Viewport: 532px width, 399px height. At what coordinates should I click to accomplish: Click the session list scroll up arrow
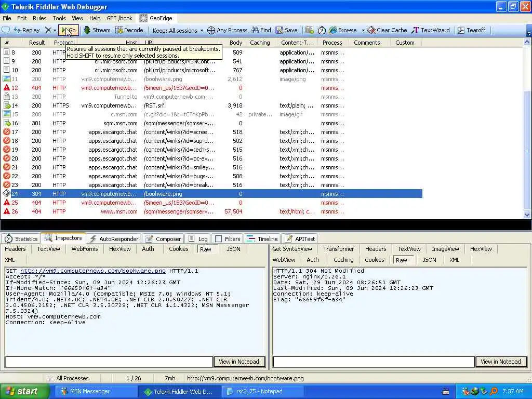coord(527,42)
